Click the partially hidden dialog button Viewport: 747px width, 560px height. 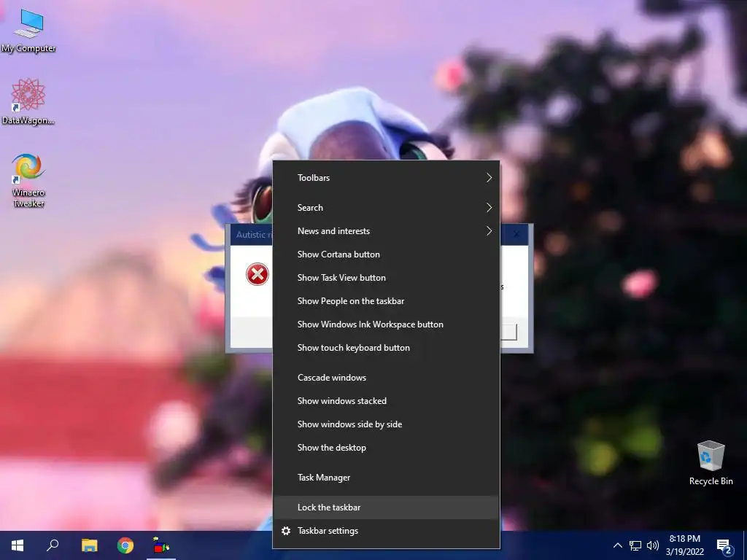click(508, 332)
